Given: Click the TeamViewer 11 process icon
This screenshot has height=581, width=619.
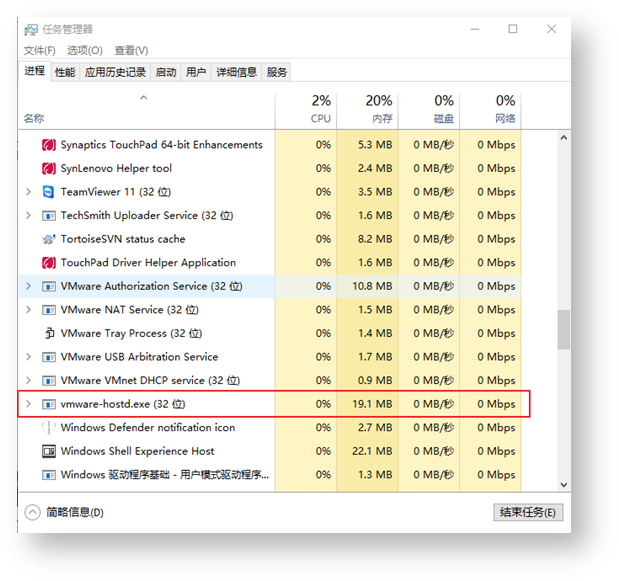Looking at the screenshot, I should (x=48, y=192).
